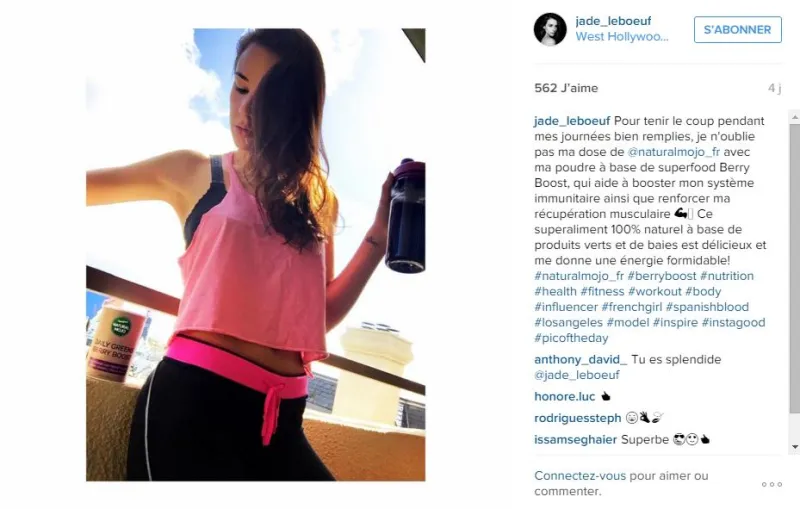View honore.luc commenter profile
This screenshot has height=509, width=800.
[x=565, y=397]
